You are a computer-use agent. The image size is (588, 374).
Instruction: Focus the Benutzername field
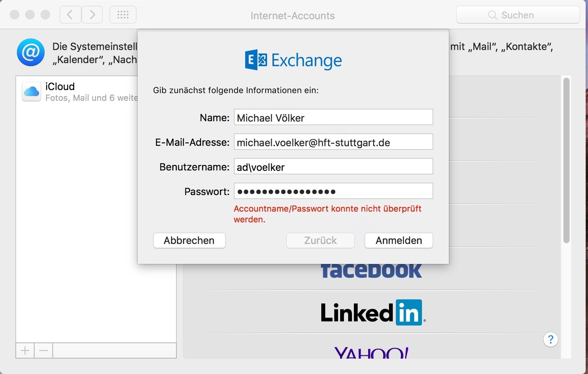coord(334,167)
